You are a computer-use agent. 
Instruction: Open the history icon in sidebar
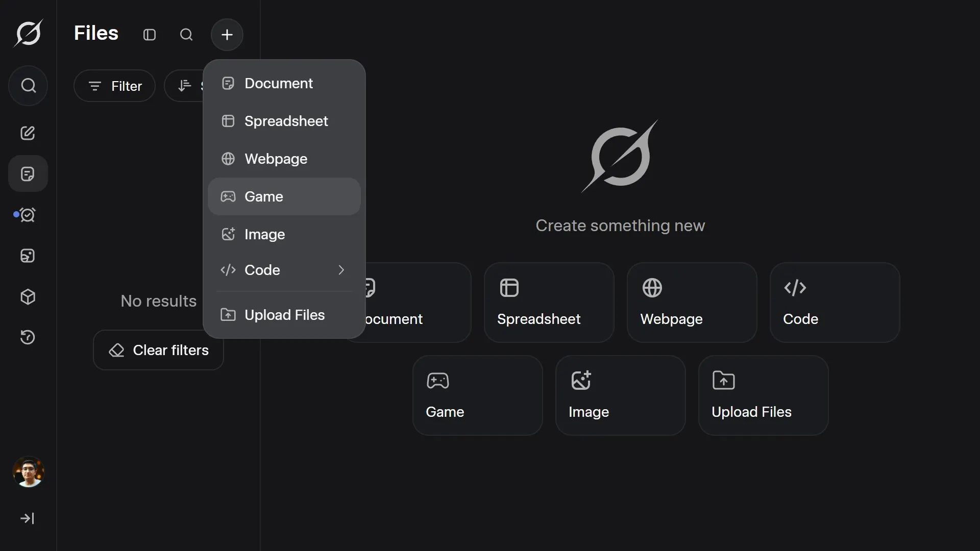pos(28,337)
